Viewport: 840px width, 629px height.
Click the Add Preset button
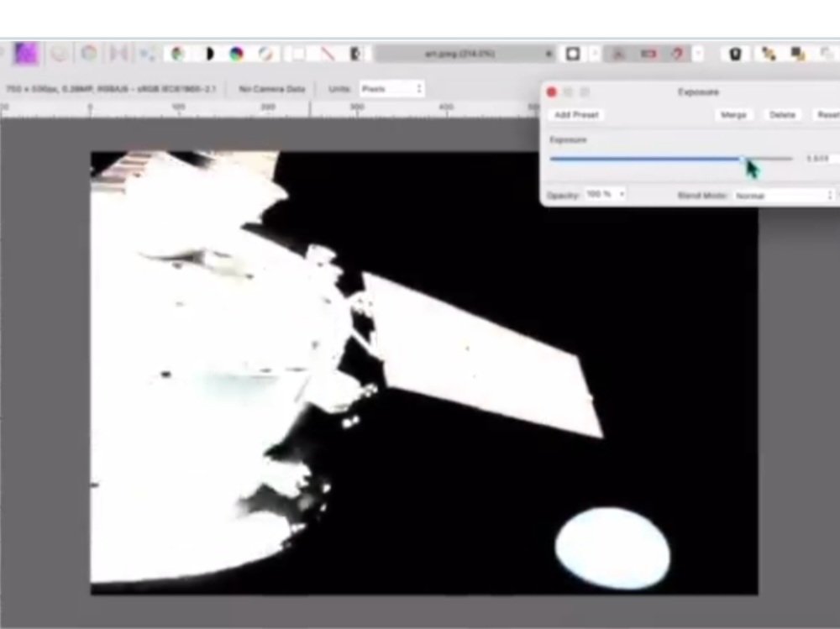pos(576,114)
